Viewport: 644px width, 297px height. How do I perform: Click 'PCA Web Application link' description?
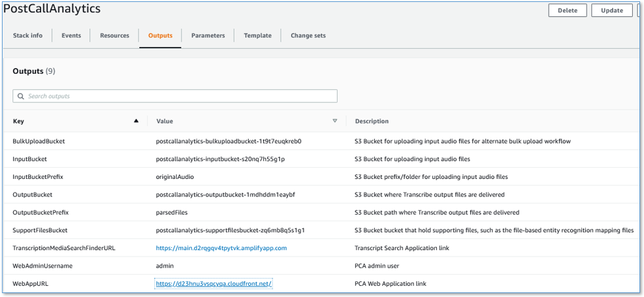[x=391, y=283]
